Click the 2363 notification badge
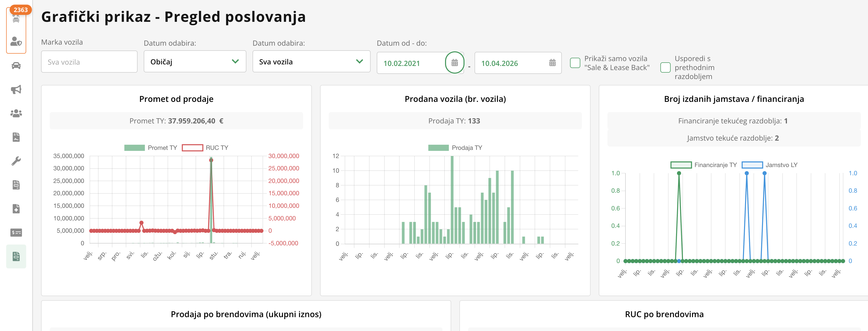This screenshot has height=331, width=868. coord(21,10)
